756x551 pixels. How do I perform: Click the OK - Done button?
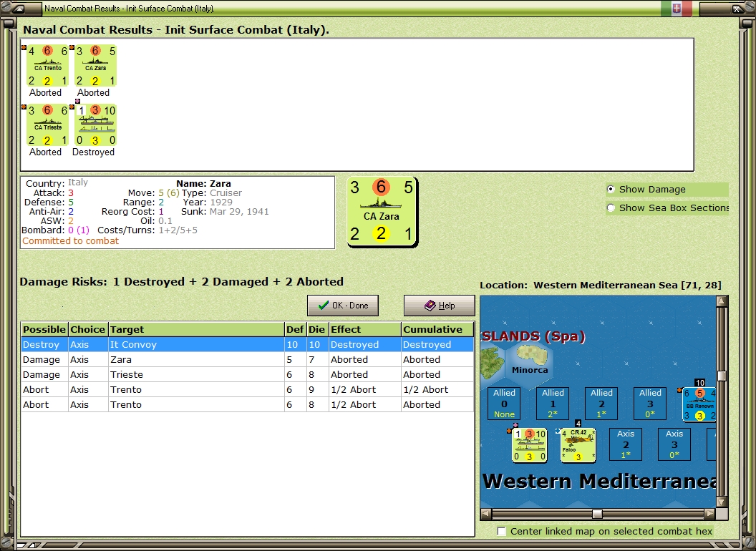pos(343,306)
